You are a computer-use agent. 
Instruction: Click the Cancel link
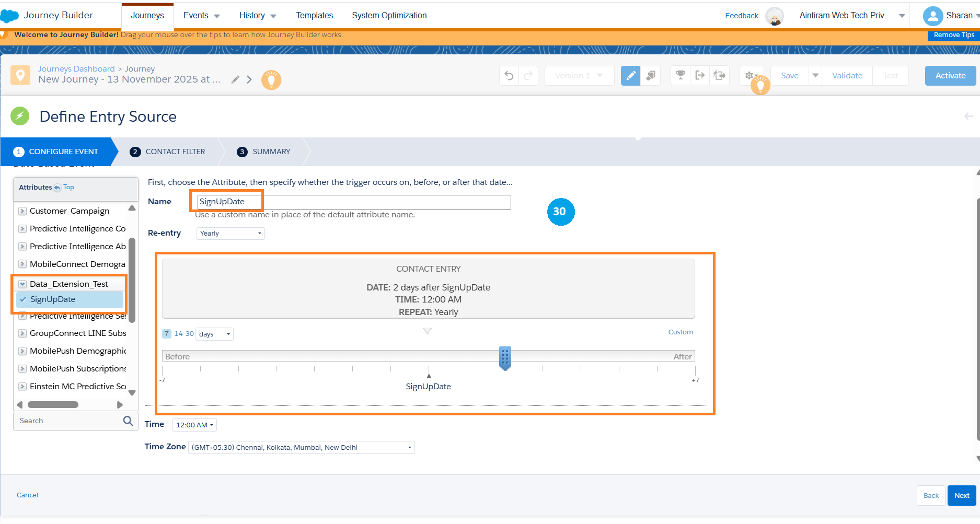[x=27, y=495]
